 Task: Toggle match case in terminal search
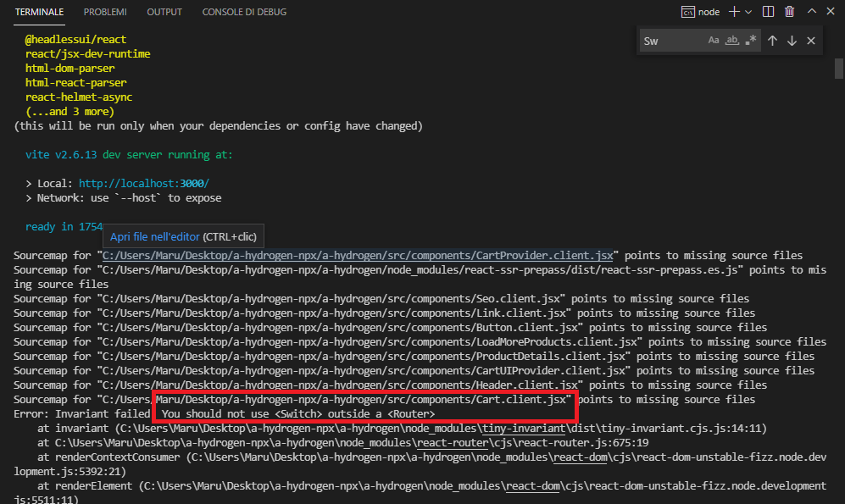pyautogui.click(x=714, y=40)
